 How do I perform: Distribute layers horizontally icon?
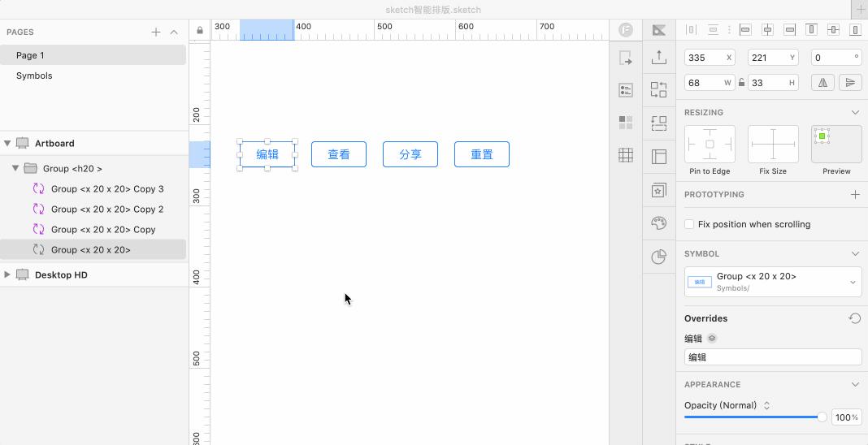point(692,30)
